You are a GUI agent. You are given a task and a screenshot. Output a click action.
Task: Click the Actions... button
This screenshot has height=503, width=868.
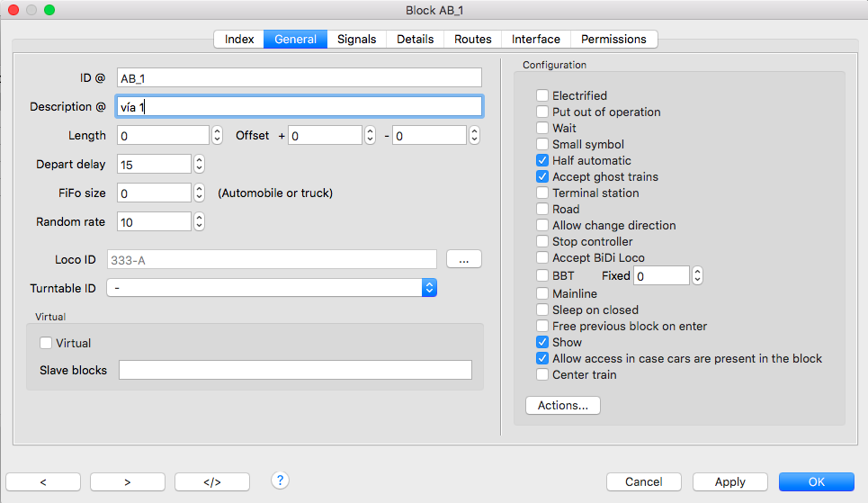point(562,405)
